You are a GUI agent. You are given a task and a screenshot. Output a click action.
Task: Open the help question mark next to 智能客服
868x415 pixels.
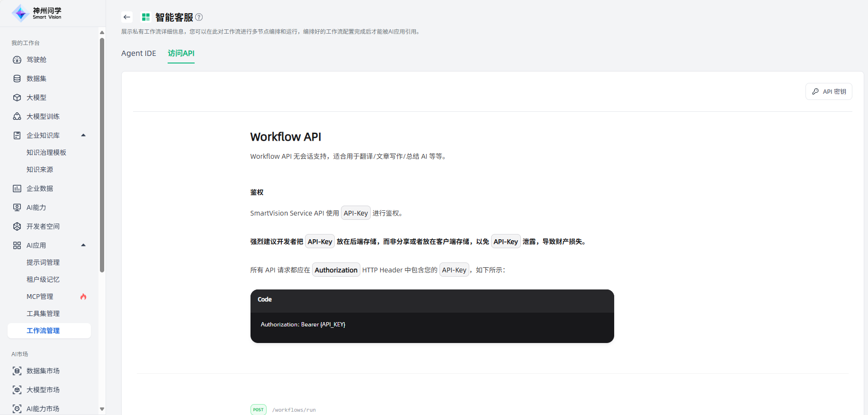(199, 17)
